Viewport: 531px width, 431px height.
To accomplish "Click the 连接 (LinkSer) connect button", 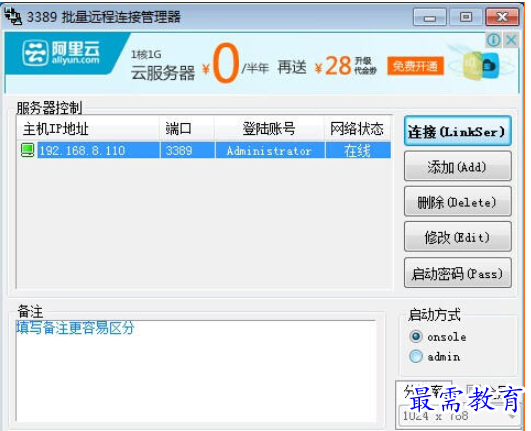I will 458,131.
